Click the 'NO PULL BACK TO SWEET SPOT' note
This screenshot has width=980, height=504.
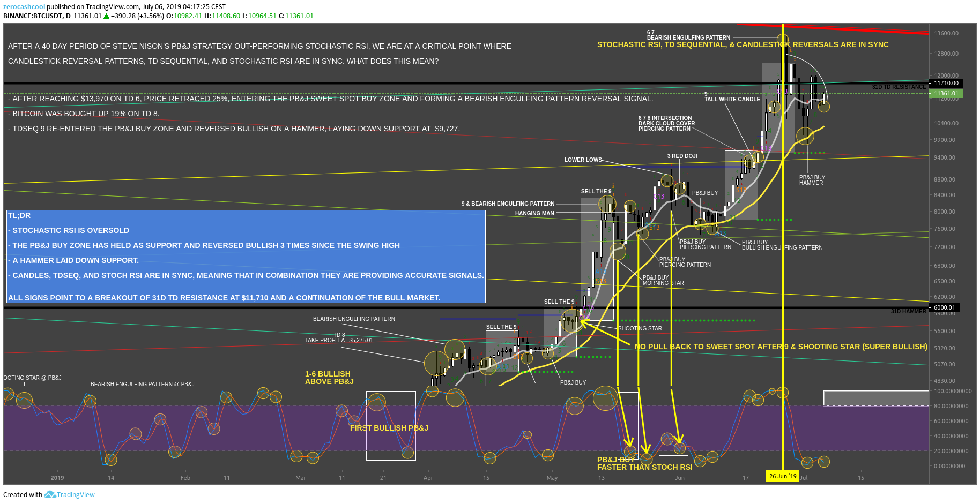coord(781,347)
